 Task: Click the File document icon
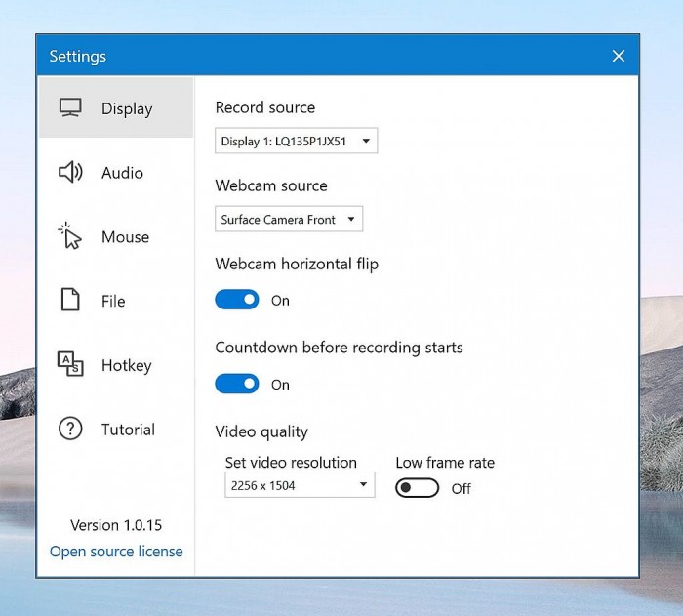pyautogui.click(x=70, y=301)
